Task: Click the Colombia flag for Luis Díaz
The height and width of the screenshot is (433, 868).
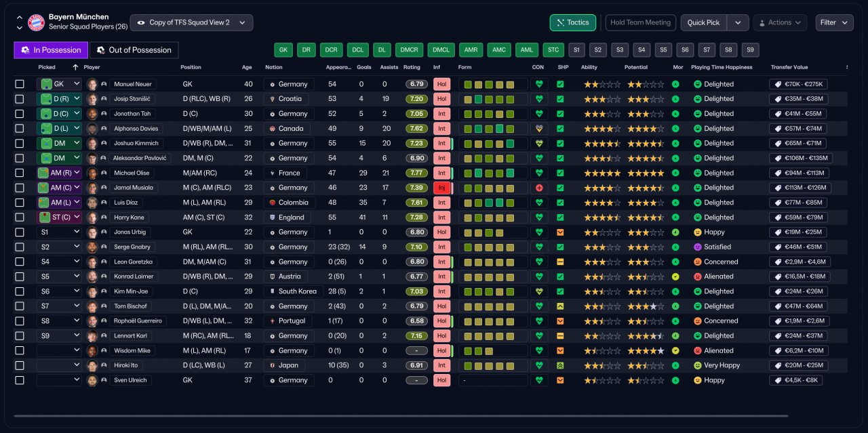Action: [x=272, y=203]
